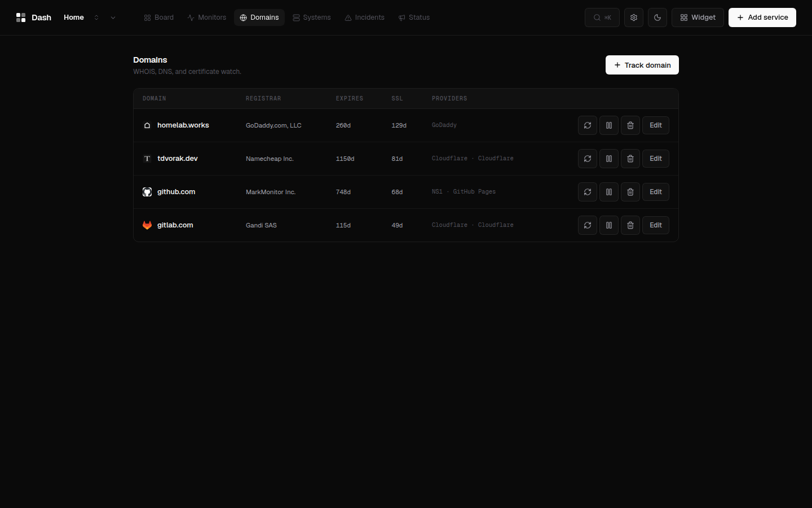Open the settings gear icon
This screenshot has height=508, width=812.
[x=634, y=17]
